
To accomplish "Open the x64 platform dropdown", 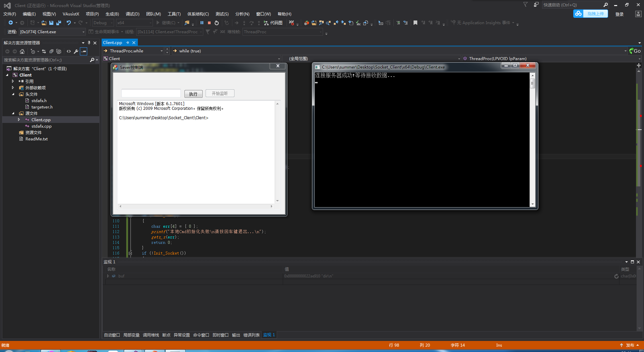I will (x=134, y=23).
